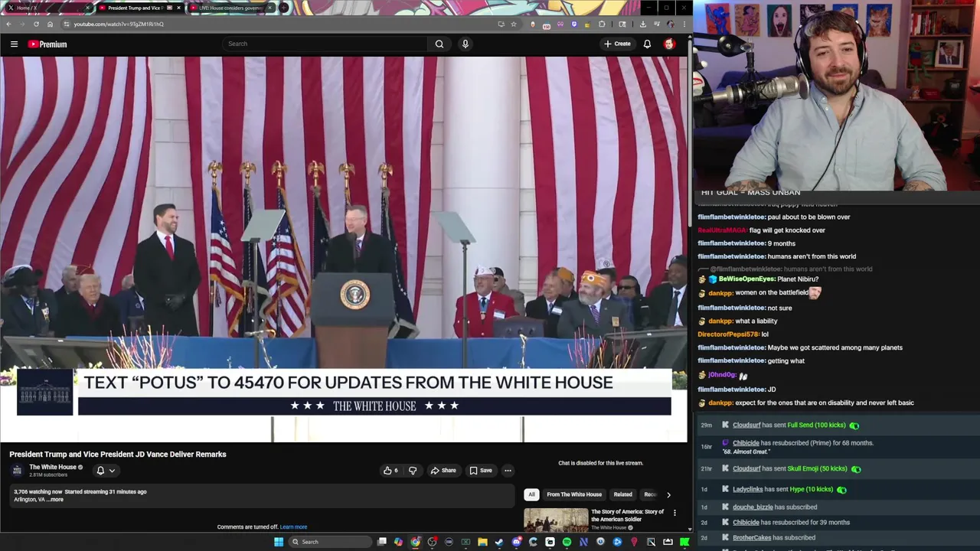
Task: Click BeWiseOpenEyes username in chat
Action: (746, 279)
